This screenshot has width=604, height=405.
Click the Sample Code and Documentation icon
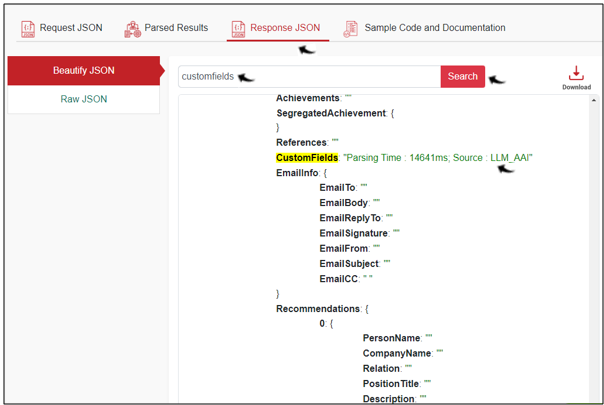[350, 28]
